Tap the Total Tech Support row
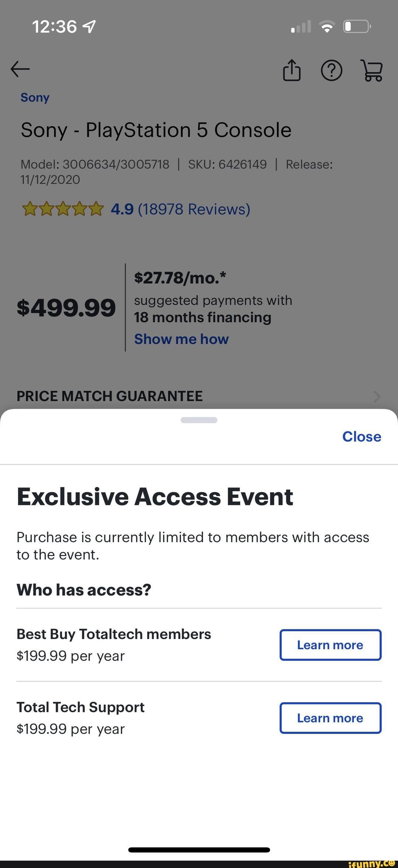This screenshot has height=868, width=398. (x=81, y=717)
